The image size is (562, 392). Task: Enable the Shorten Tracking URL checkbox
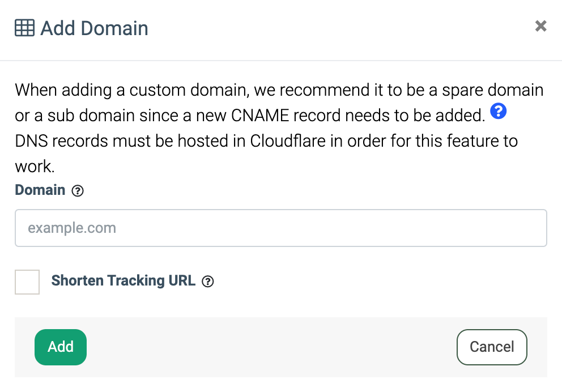[x=27, y=282]
